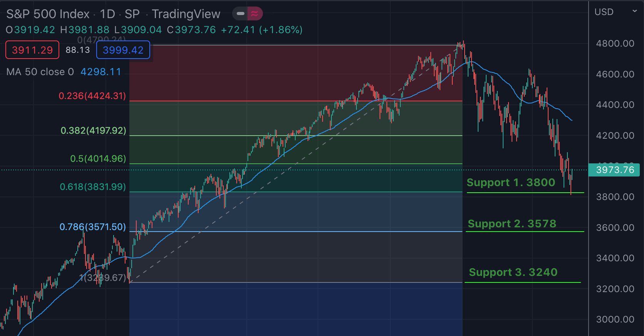Click the Support 2. 3578 annotation

pyautogui.click(x=512, y=224)
